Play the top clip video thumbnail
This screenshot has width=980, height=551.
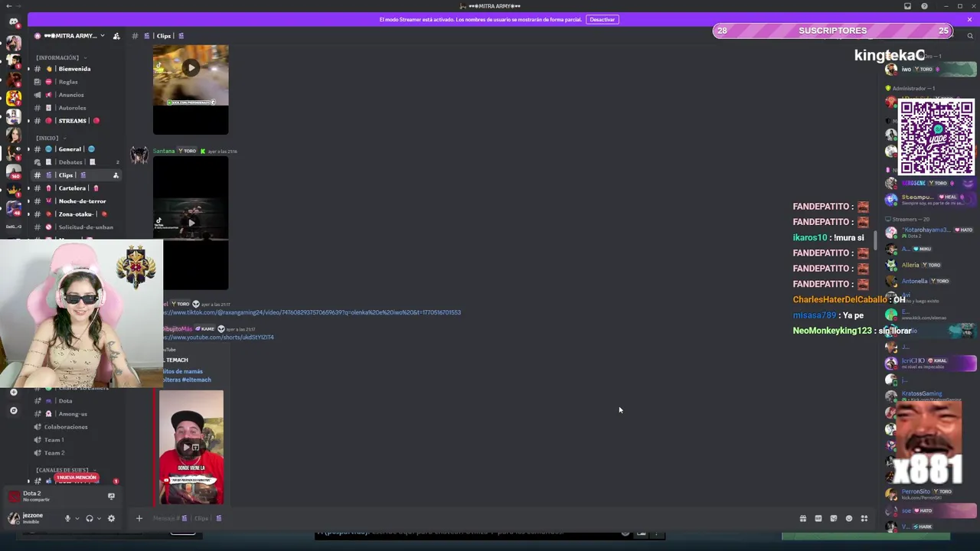191,68
